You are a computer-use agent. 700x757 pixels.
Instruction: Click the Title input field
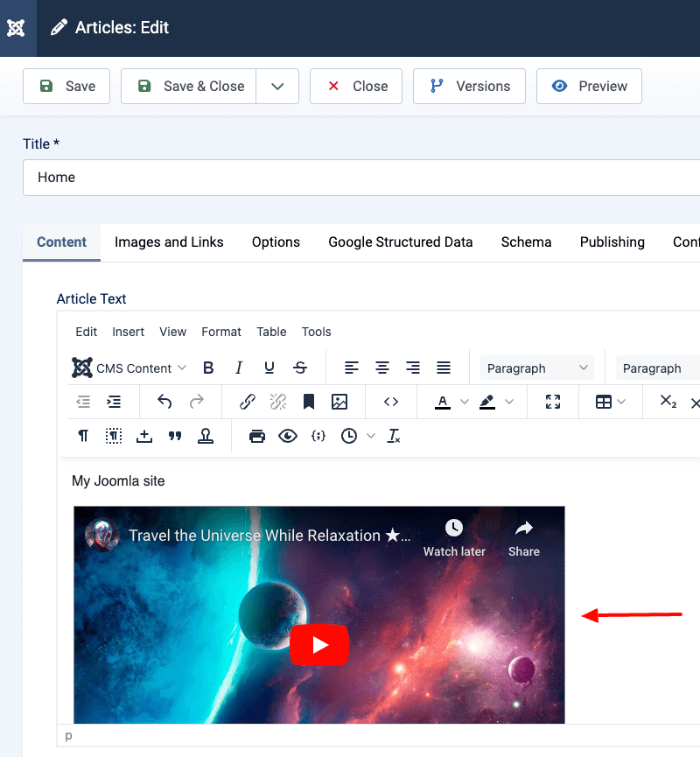click(x=361, y=178)
